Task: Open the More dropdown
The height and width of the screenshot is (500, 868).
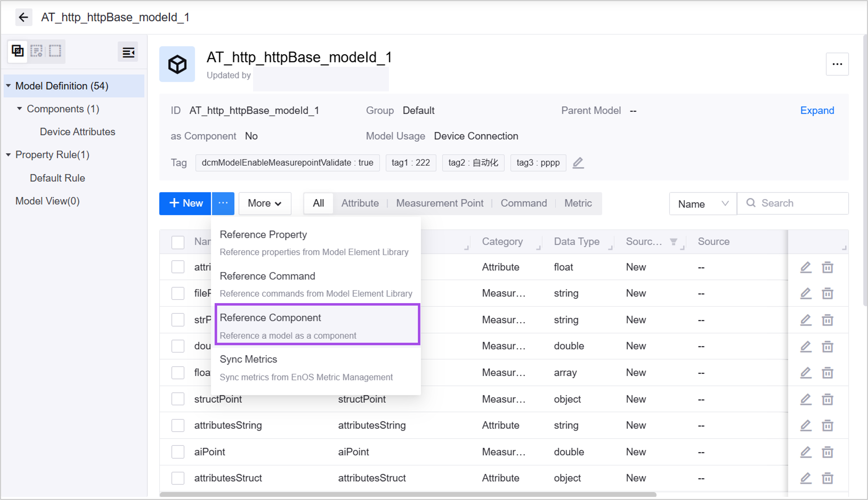Action: (x=265, y=203)
